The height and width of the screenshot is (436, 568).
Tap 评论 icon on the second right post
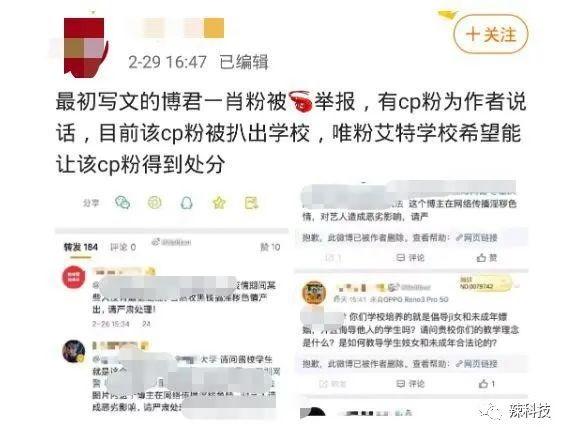click(x=410, y=383)
